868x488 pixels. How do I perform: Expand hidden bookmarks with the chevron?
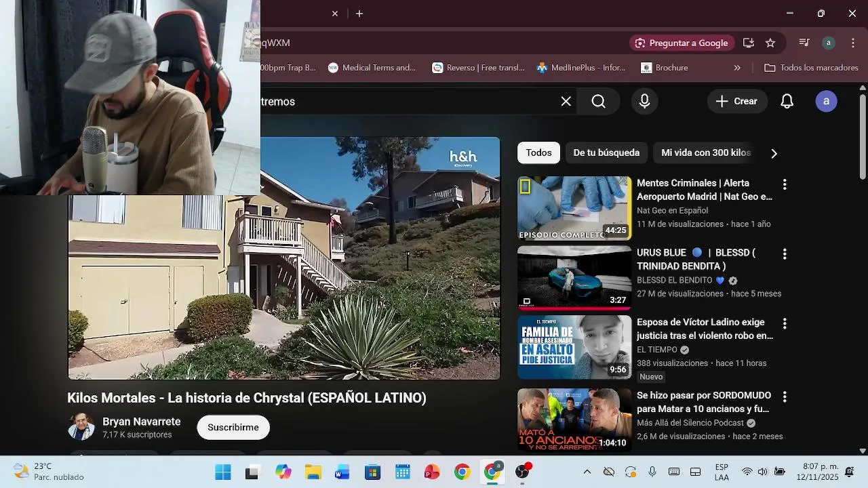pos(737,68)
